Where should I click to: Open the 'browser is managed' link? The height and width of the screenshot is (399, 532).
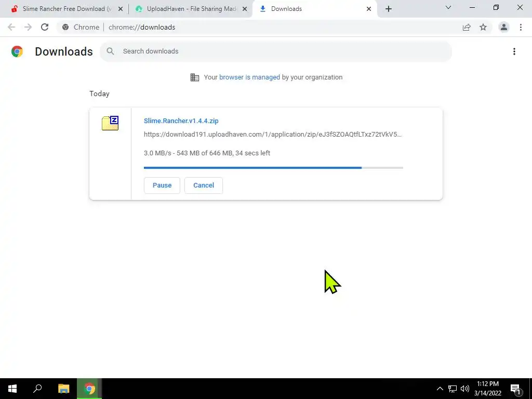coord(249,77)
